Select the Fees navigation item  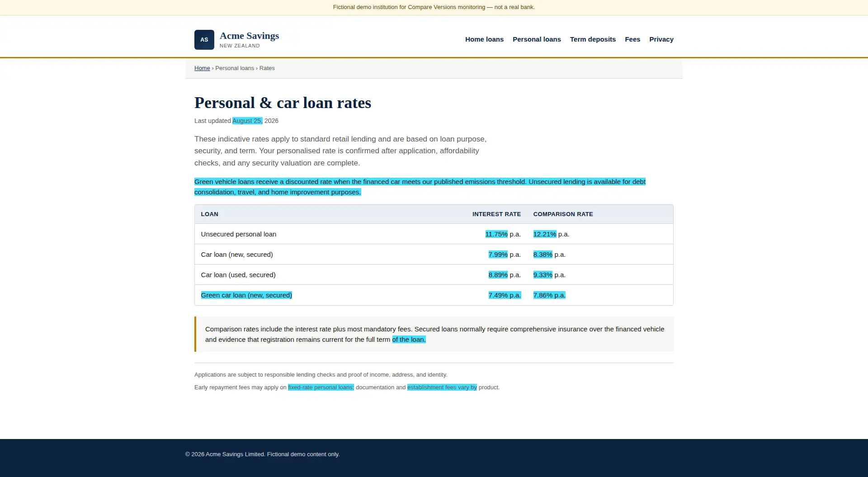coord(632,39)
